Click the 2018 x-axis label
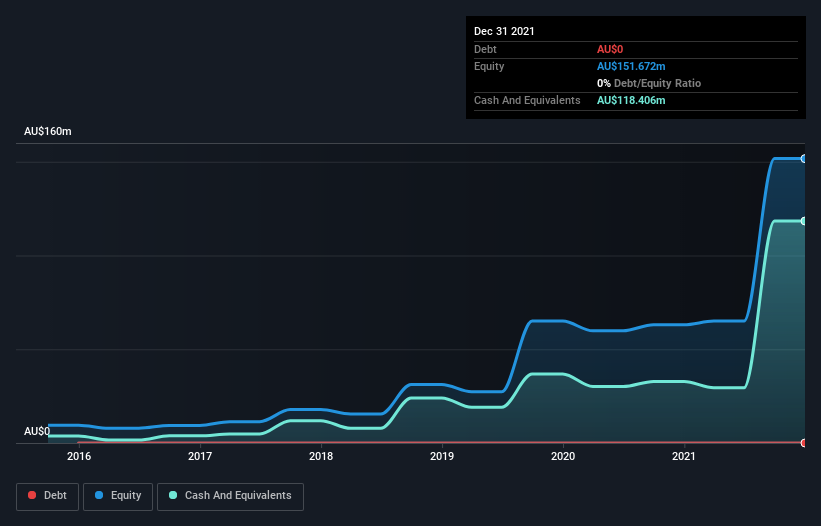Screen dimensions: 821x526 [x=321, y=456]
